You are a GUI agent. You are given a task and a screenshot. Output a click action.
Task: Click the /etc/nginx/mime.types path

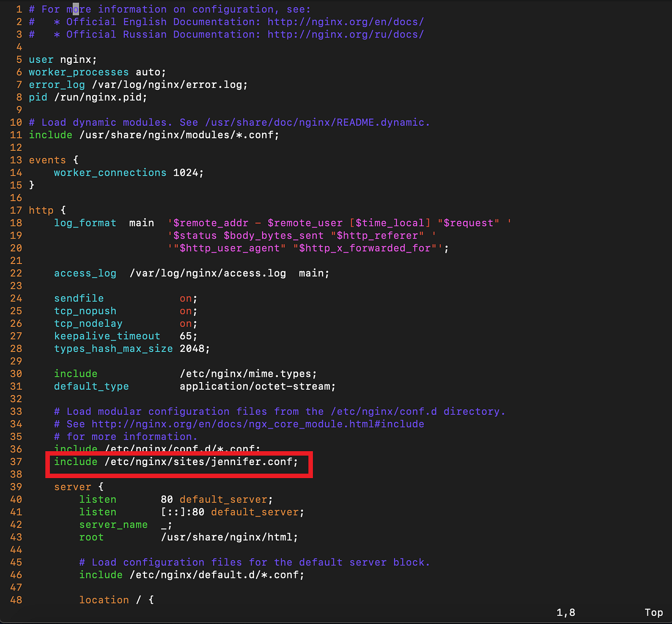click(245, 374)
